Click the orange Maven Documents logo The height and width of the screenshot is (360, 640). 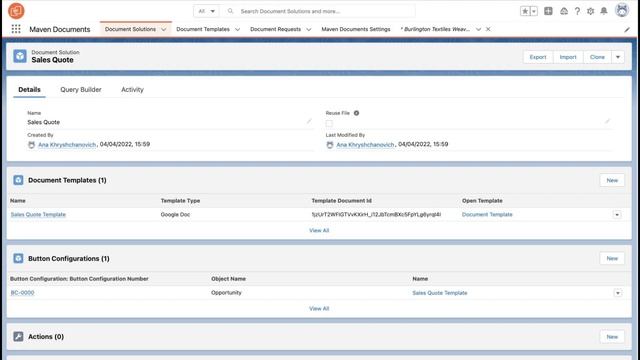(x=16, y=11)
